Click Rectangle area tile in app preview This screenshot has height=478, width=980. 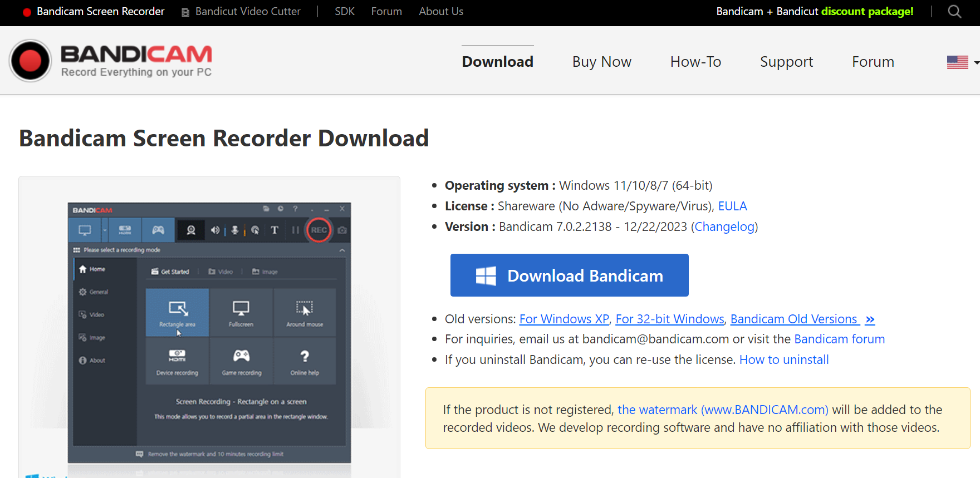(178, 312)
